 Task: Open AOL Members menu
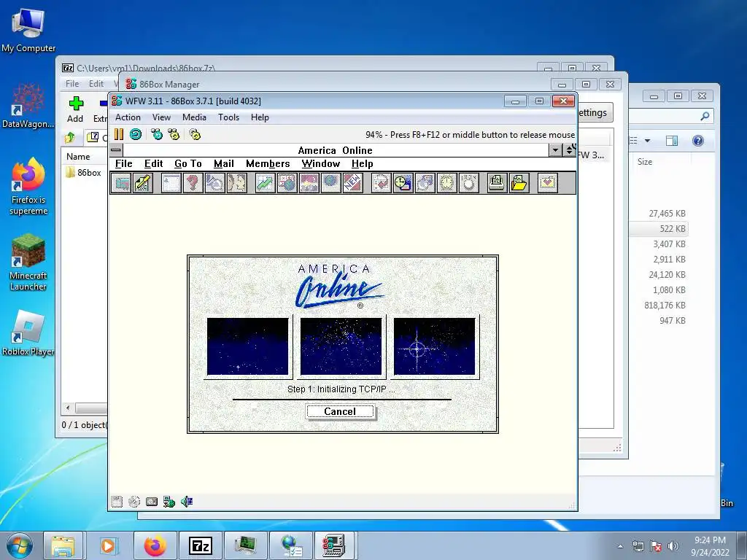268,164
